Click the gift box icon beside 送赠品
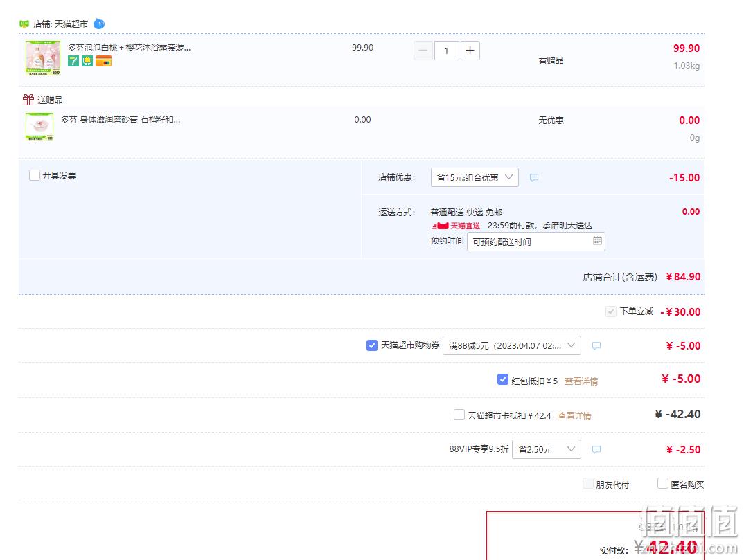Viewport: 744px width, 560px height. [28, 100]
